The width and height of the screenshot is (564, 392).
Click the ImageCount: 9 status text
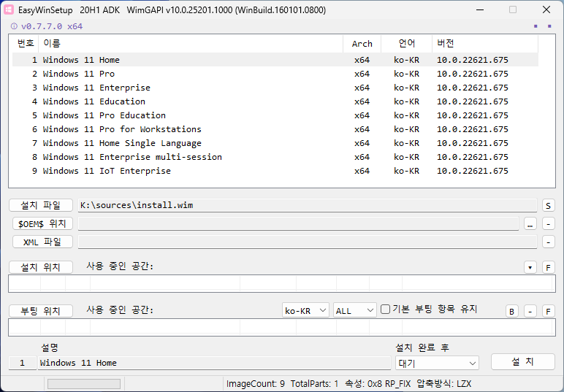[256, 384]
